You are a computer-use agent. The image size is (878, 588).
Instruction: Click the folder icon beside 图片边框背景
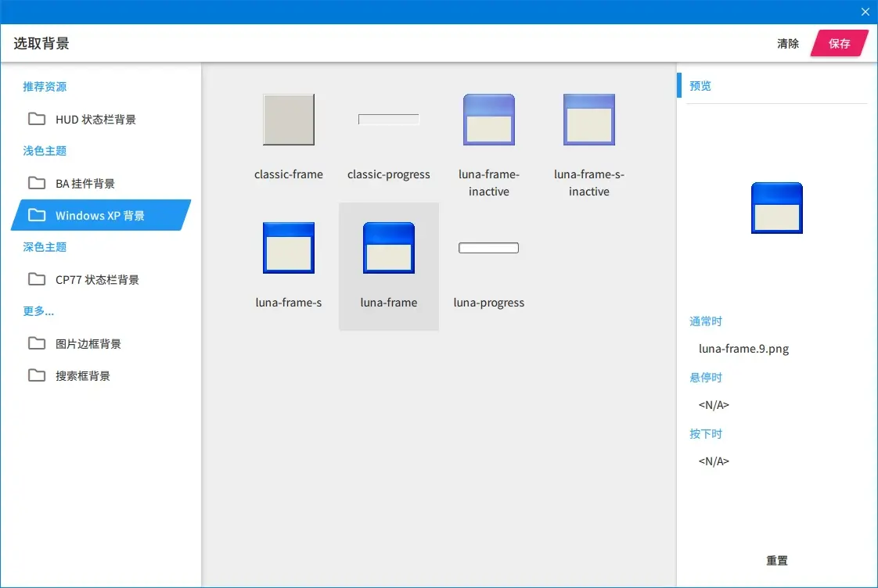[37, 343]
